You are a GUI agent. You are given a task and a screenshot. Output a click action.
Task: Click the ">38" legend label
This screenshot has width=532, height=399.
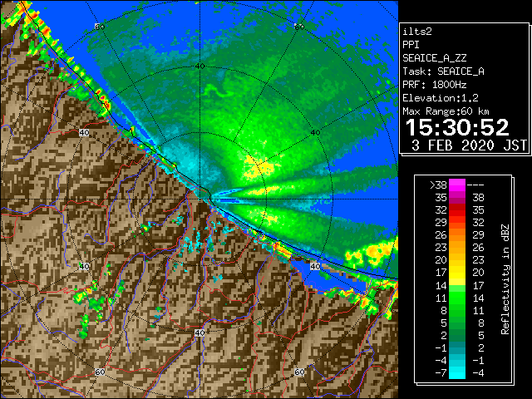tap(438, 185)
